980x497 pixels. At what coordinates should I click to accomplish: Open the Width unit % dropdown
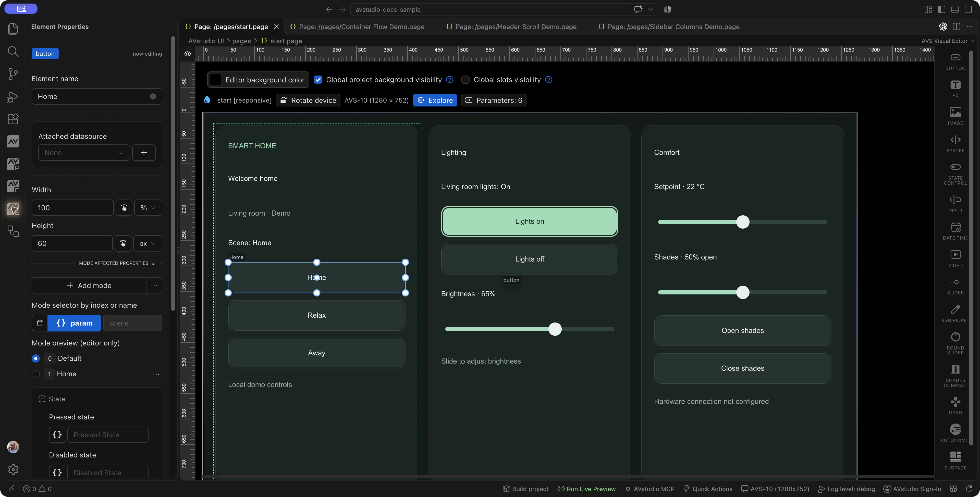(148, 208)
